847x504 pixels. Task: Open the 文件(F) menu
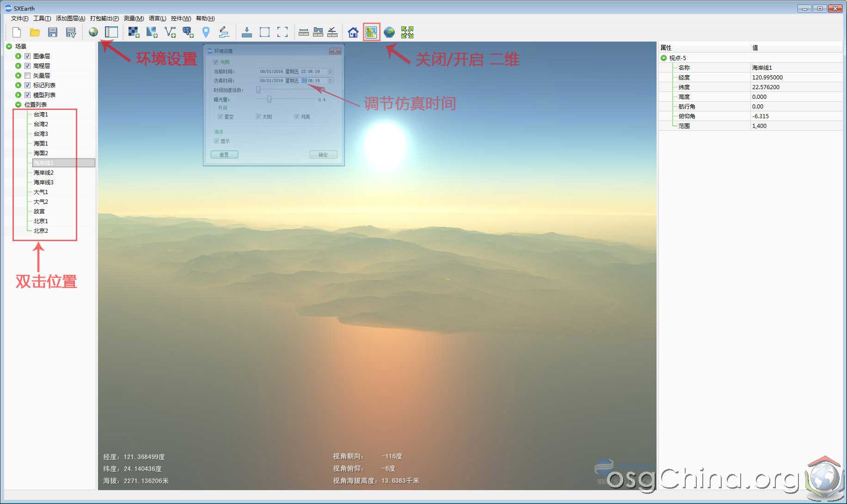[20, 18]
